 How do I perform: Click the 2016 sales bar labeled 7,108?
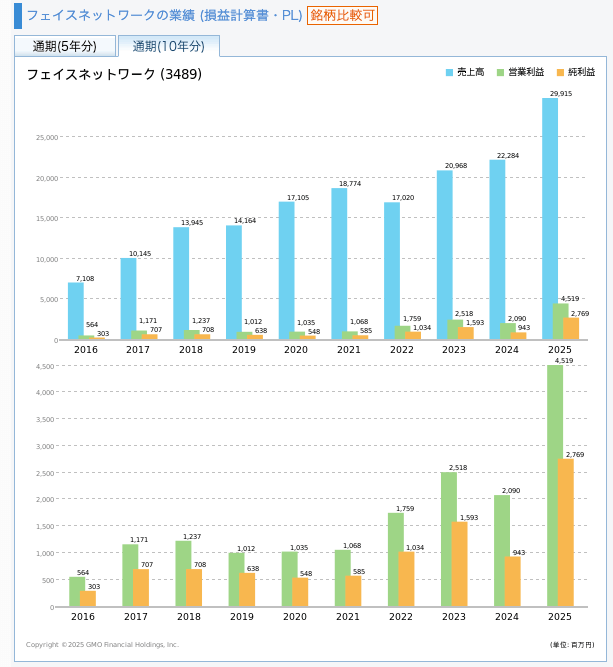76,311
